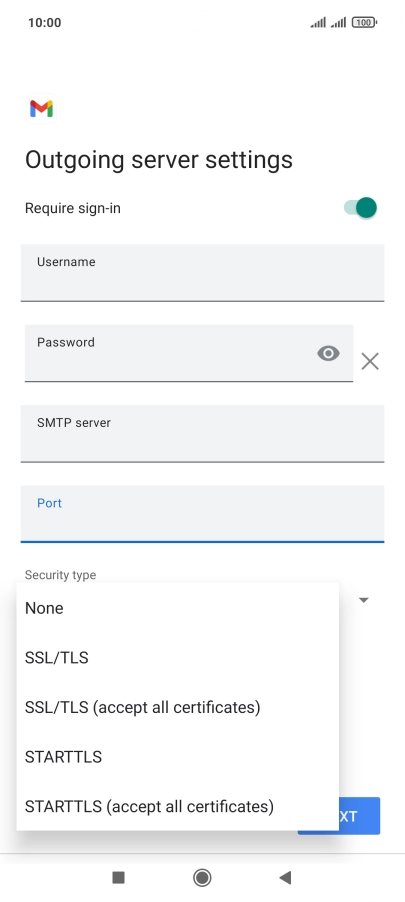Tap the recent apps square icon

(x=119, y=877)
